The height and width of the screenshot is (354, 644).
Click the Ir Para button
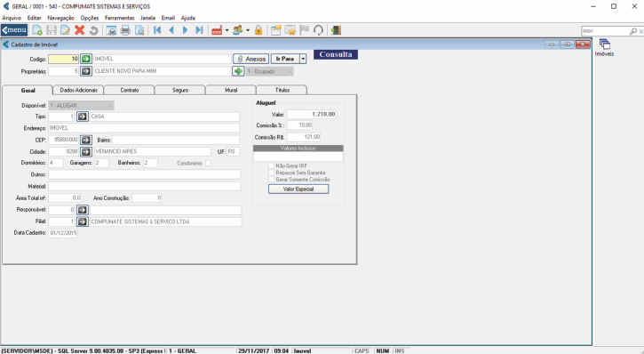click(285, 60)
